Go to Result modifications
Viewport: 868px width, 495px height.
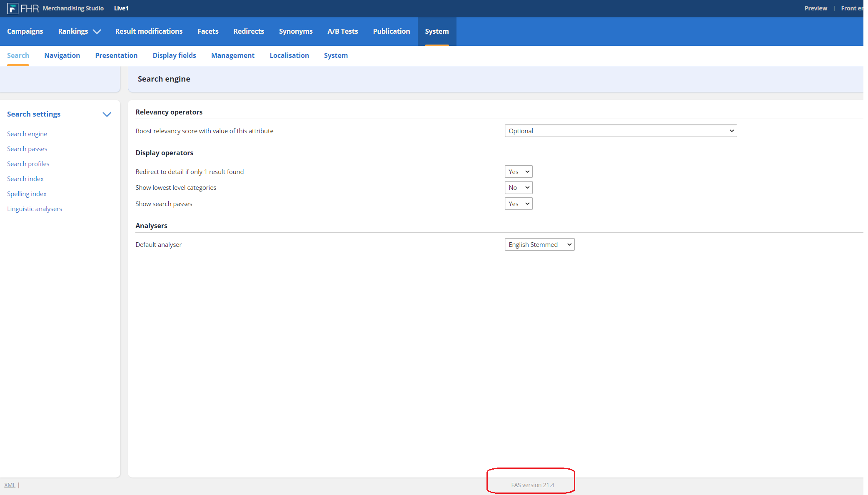pos(149,31)
